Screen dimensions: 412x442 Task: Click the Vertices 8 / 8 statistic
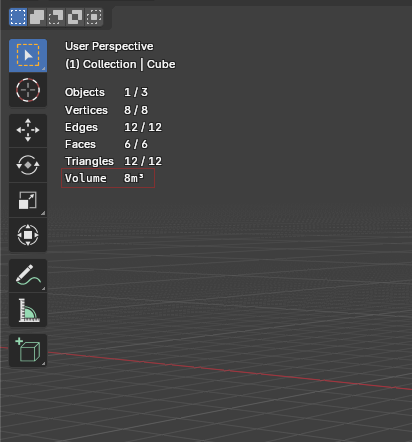coord(106,110)
